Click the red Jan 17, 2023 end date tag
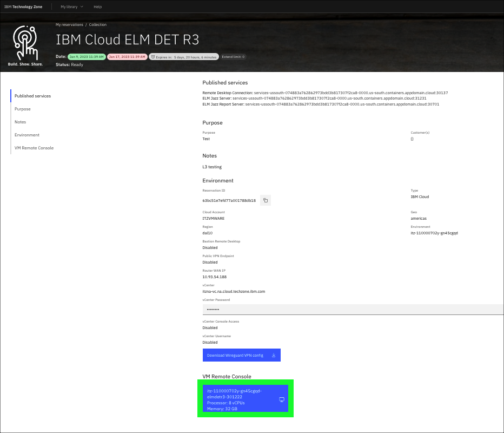This screenshot has height=433, width=504. coord(127,57)
